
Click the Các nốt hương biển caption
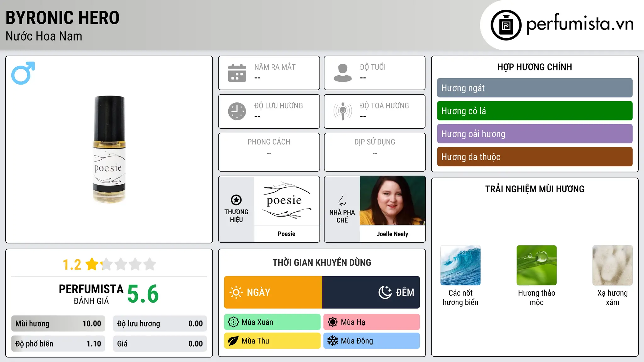click(x=460, y=298)
